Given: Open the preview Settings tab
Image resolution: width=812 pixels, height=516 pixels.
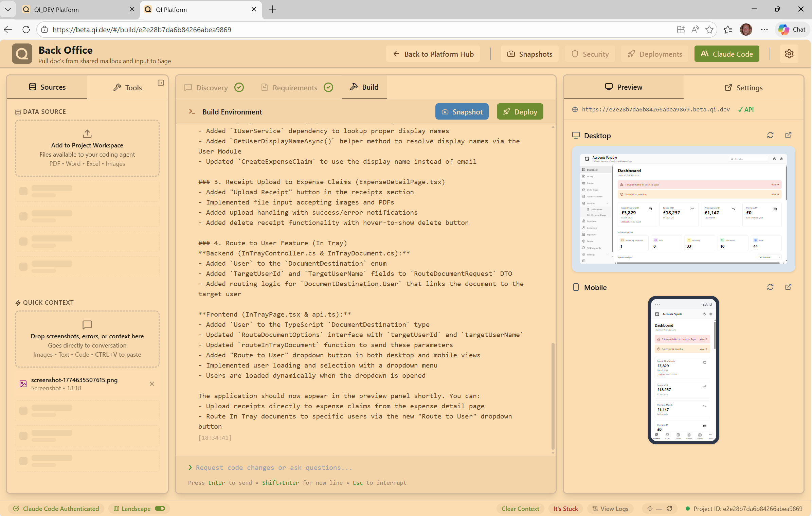Looking at the screenshot, I should tap(743, 88).
